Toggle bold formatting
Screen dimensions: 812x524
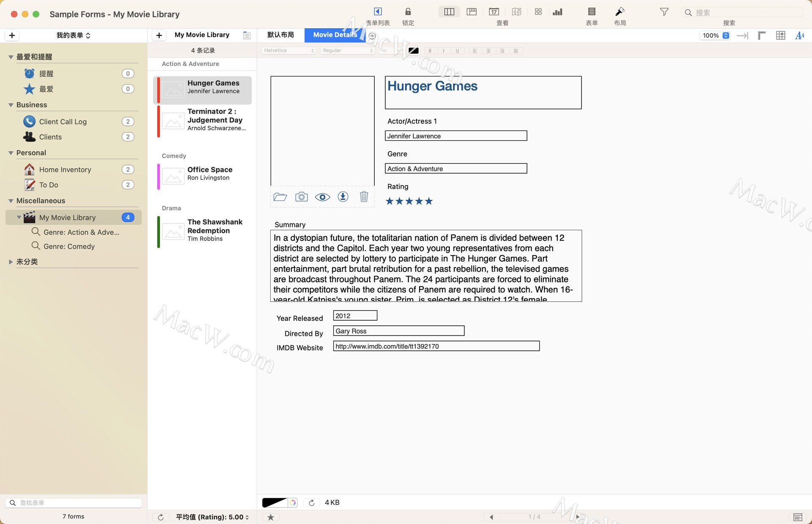pos(430,50)
